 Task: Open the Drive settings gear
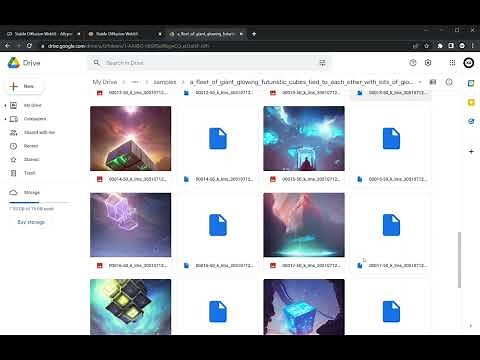428,63
